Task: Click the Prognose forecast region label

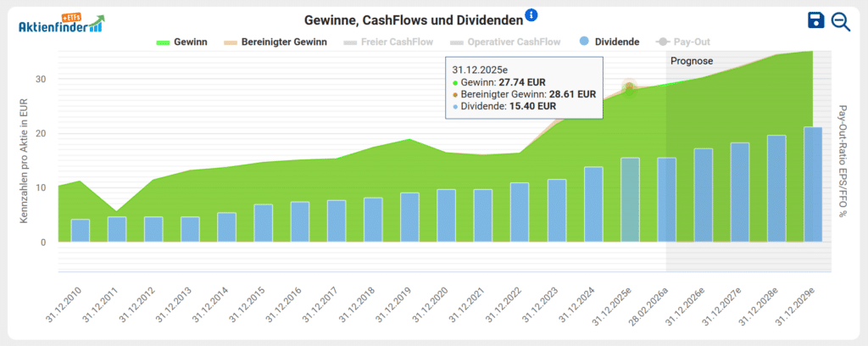Action: 692,61
